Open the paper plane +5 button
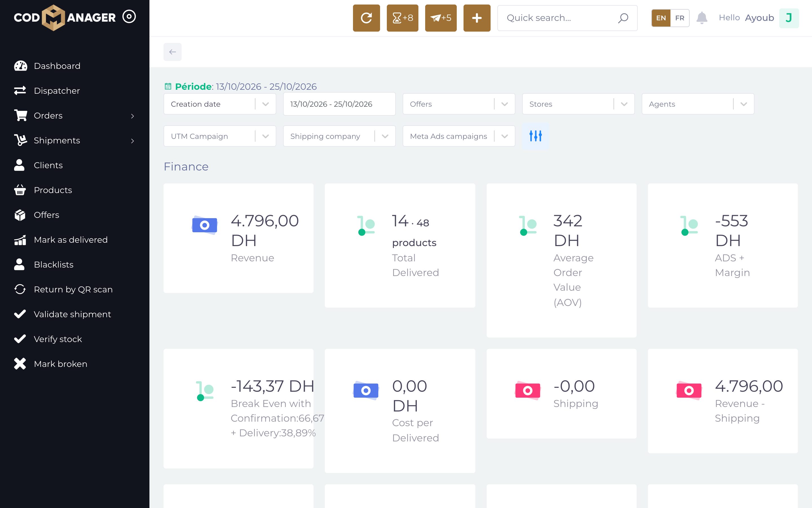 point(441,18)
